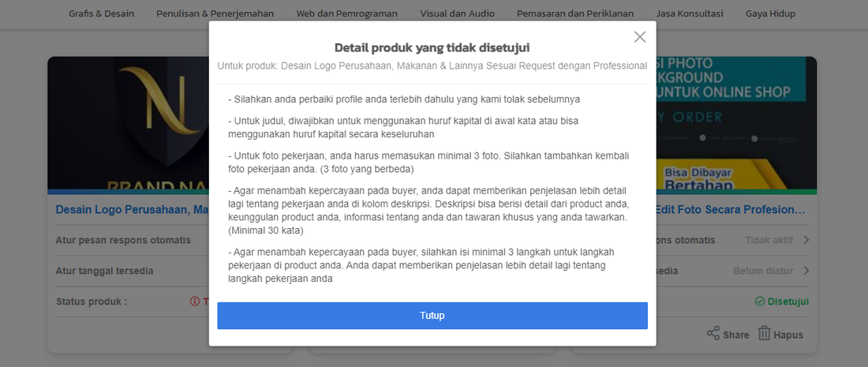Viewport: 868px width, 367px height.
Task: Click the Hapus trash icon
Action: click(x=764, y=334)
